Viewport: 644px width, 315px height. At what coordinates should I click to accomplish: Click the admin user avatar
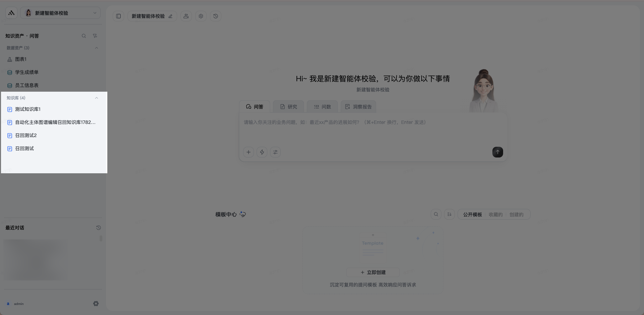point(8,304)
